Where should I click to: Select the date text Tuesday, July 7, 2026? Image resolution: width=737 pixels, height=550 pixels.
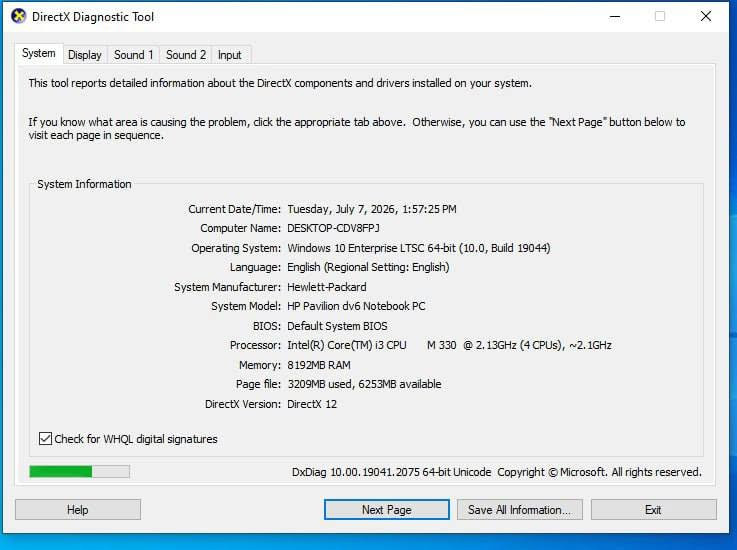tap(342, 209)
